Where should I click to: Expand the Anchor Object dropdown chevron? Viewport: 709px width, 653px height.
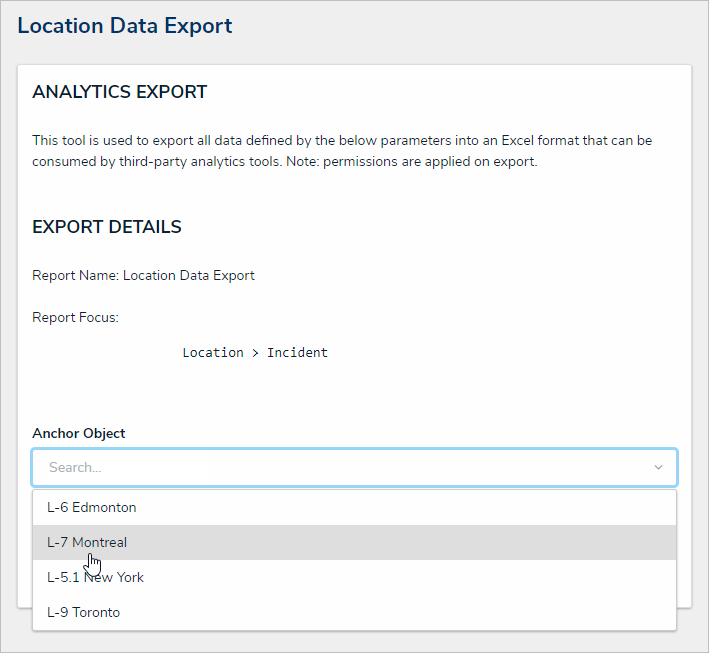pyautogui.click(x=658, y=468)
